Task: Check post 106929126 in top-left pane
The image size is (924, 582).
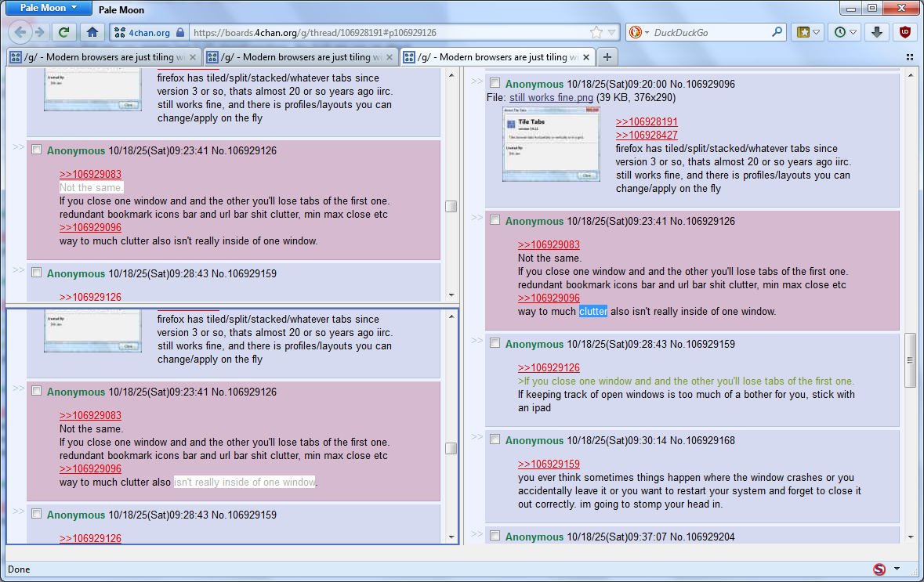Action: 37,150
